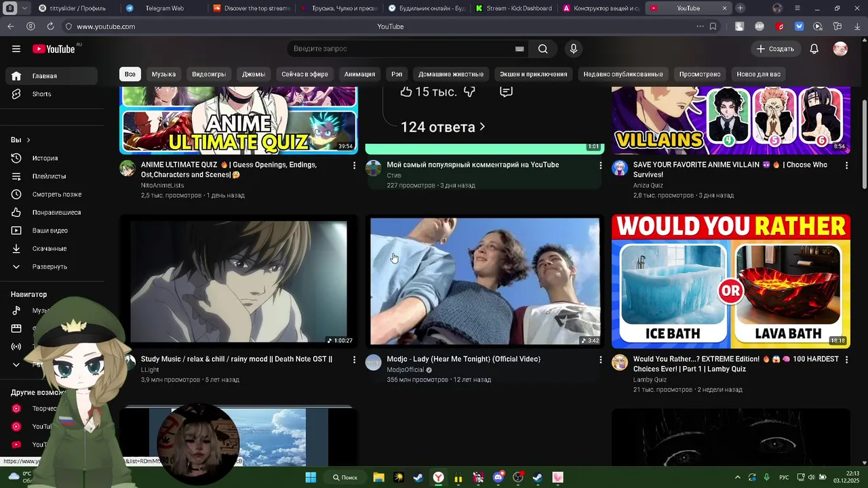Select the Все filter chip
868x488 pixels.
(130, 74)
